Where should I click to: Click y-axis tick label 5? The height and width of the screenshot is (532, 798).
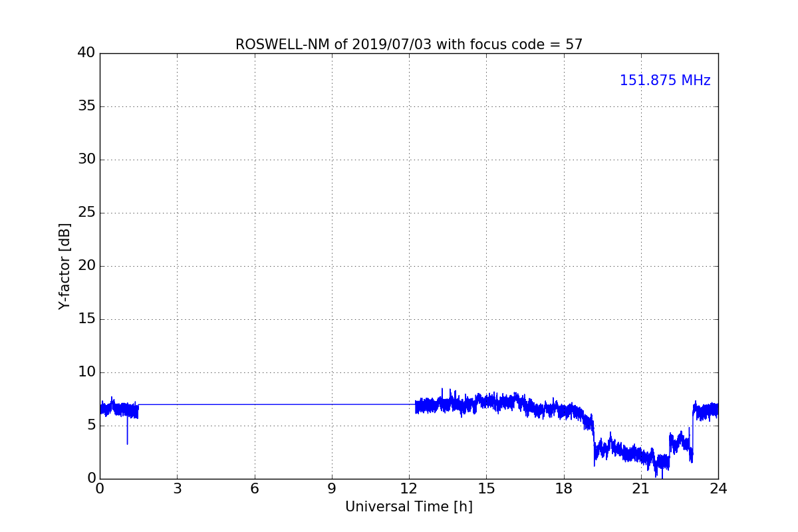[x=91, y=426]
